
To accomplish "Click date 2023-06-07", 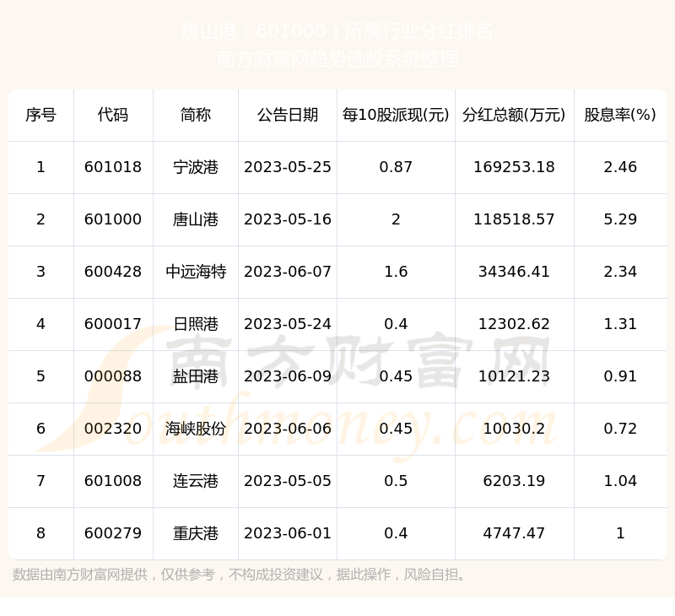I will coord(288,272).
